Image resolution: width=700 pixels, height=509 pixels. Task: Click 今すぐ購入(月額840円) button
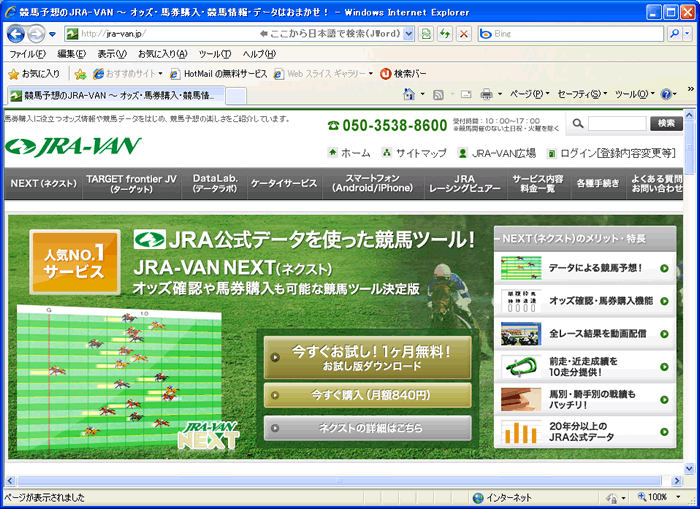pos(367,395)
